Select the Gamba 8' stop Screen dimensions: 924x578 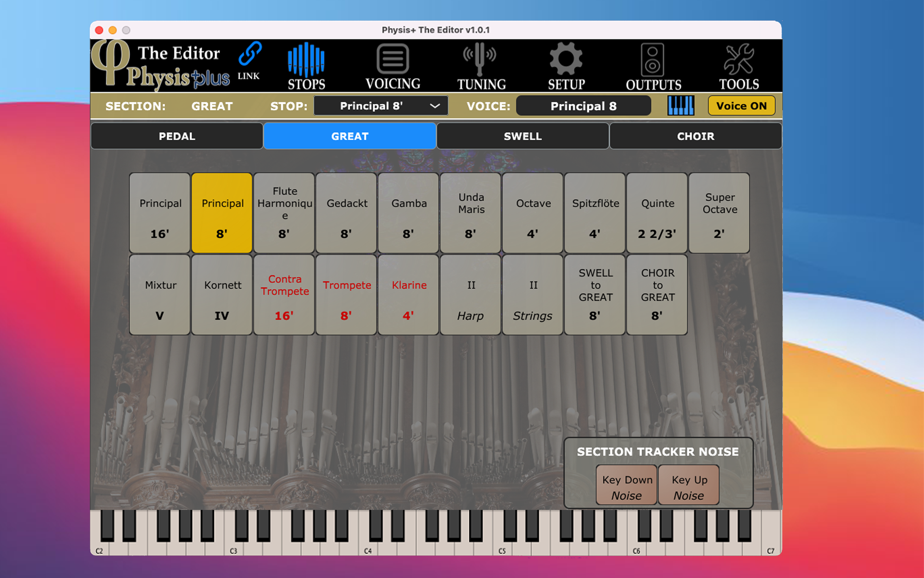(408, 213)
